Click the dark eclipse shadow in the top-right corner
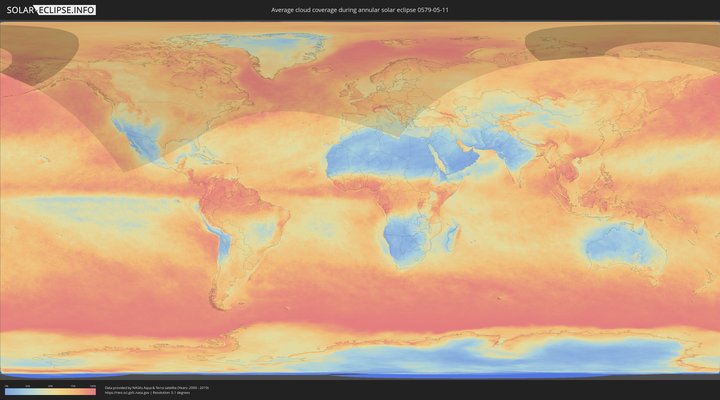 pyautogui.click(x=600, y=40)
